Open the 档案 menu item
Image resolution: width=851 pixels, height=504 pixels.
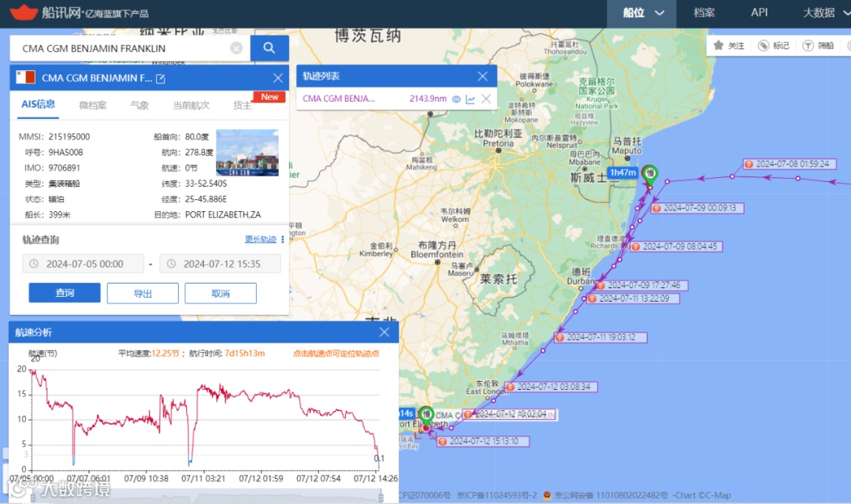(x=704, y=13)
